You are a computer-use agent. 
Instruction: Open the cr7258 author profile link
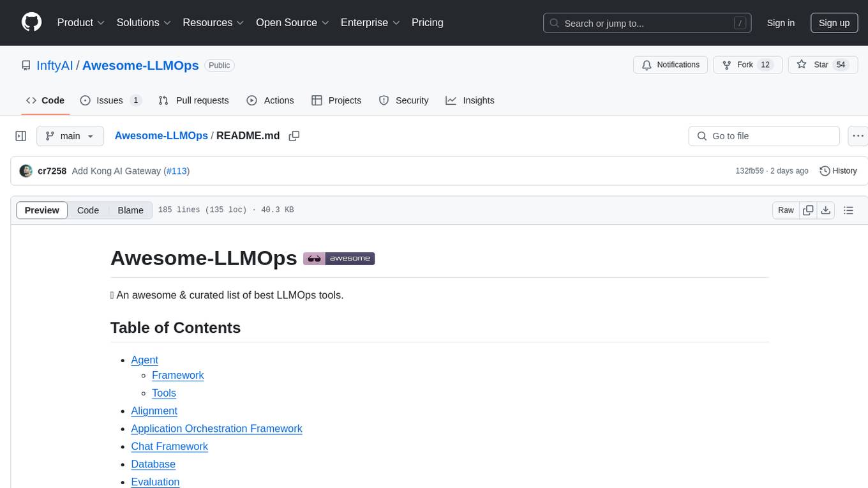[52, 171]
